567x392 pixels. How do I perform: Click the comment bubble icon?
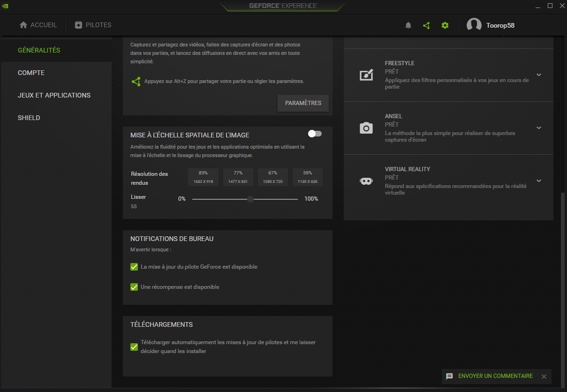[x=449, y=376]
